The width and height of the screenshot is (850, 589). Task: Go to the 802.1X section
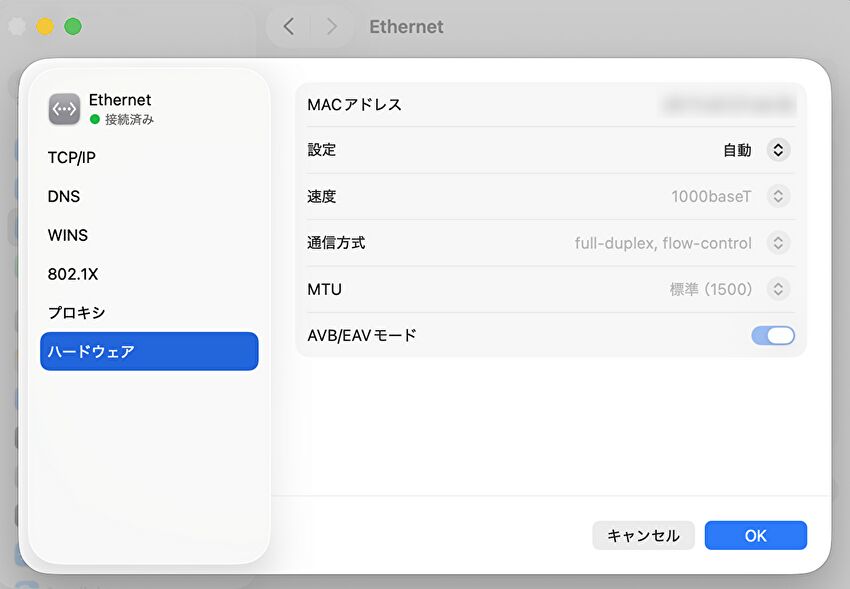coord(73,274)
